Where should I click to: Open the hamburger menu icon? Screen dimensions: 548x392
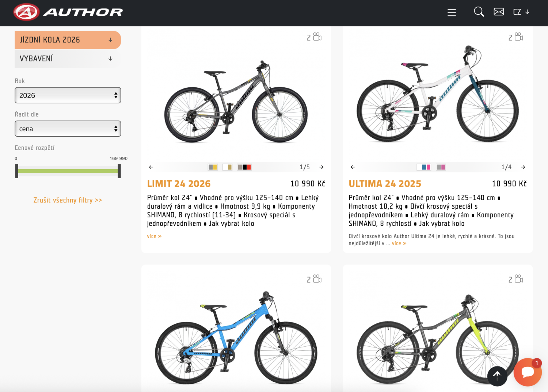[452, 12]
